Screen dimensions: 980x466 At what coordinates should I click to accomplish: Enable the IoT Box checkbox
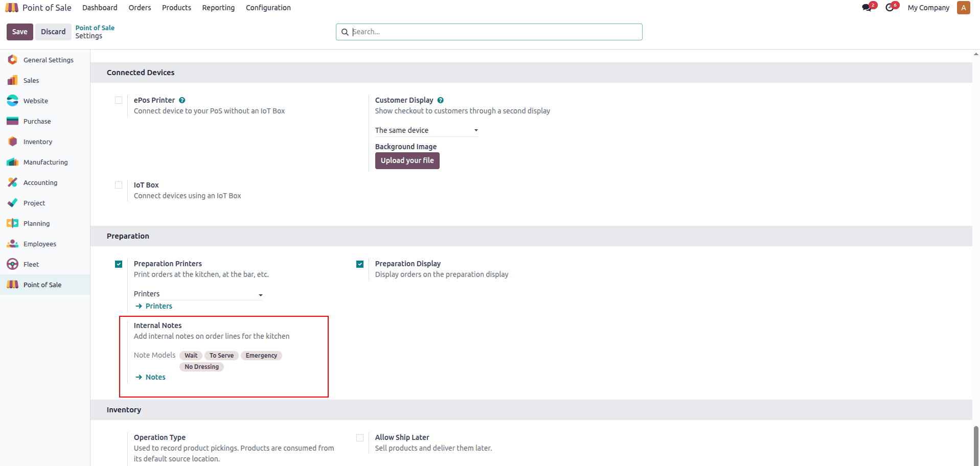(x=119, y=185)
